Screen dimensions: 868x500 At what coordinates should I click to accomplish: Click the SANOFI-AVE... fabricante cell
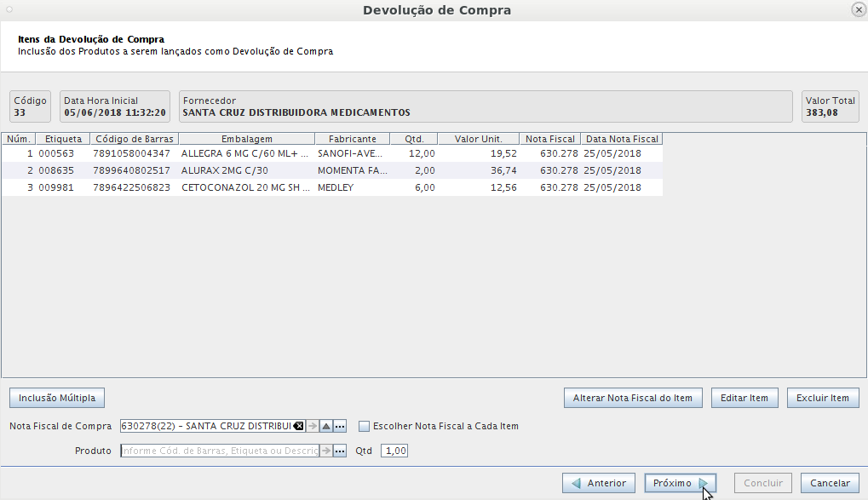(352, 153)
